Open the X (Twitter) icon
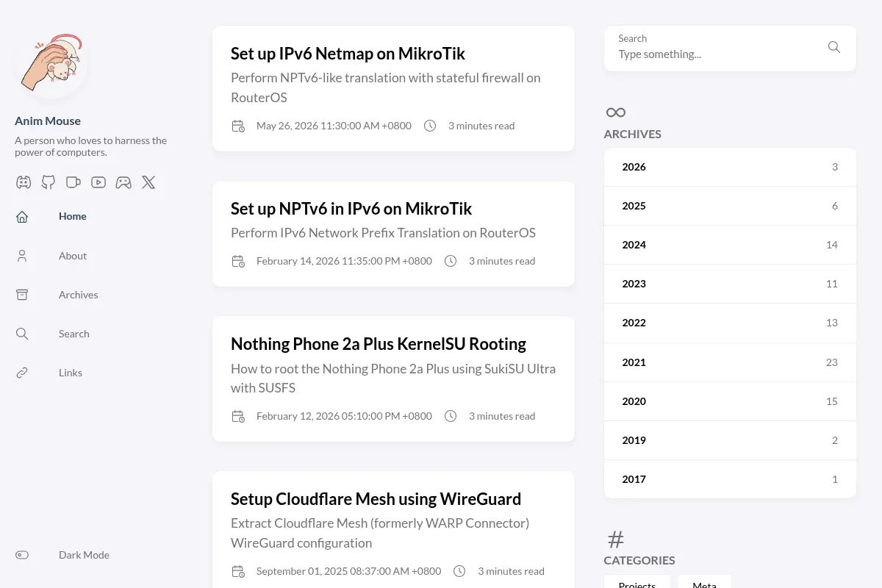The height and width of the screenshot is (588, 882). pos(148,182)
